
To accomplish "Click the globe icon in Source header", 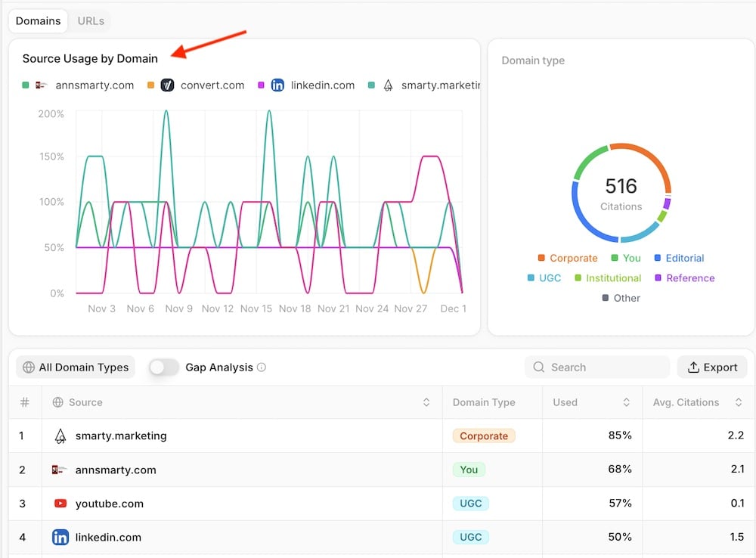I will tap(57, 402).
